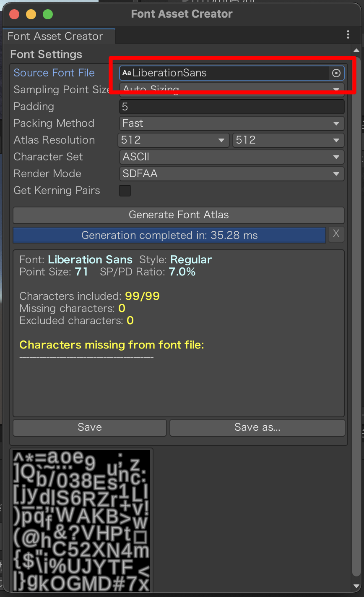This screenshot has height=597, width=364.
Task: Click the Font Settings heading
Action: pyautogui.click(x=46, y=55)
